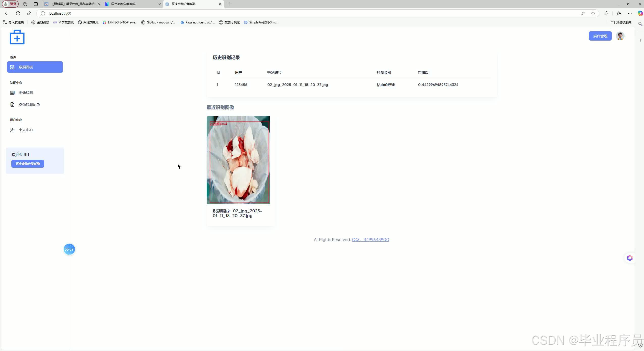Screen dimensions: 644x351
Task: Click the user avatar at top right
Action: click(x=620, y=36)
